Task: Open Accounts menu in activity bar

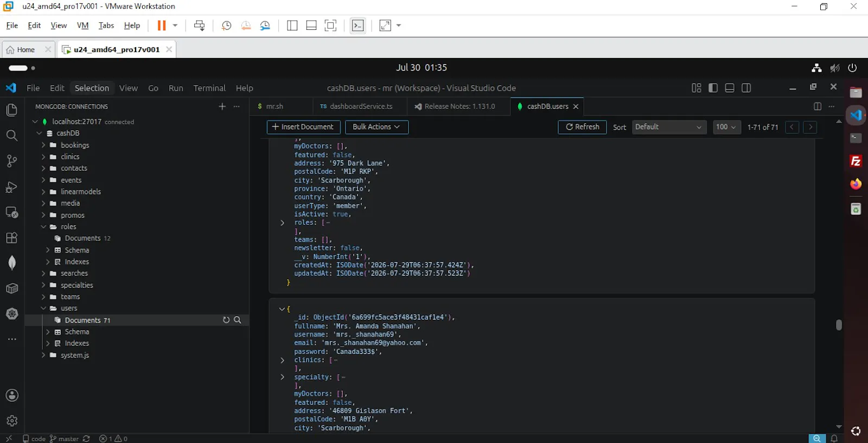Action: coord(12,395)
